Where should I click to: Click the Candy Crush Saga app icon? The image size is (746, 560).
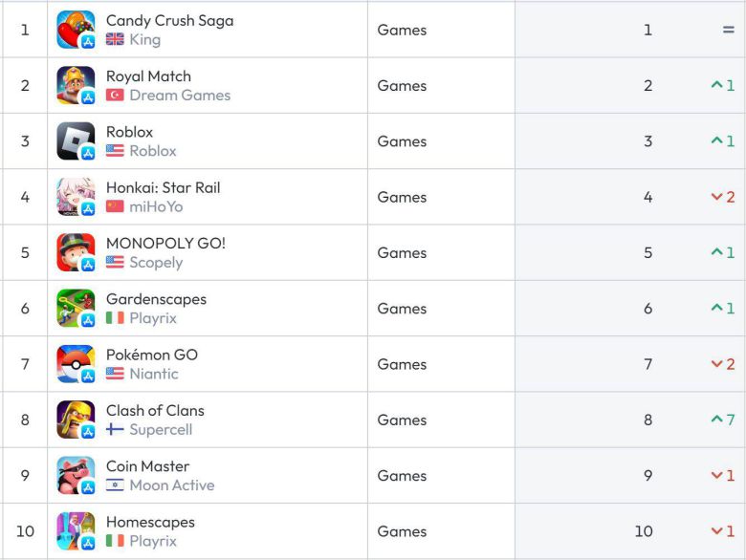tap(76, 30)
